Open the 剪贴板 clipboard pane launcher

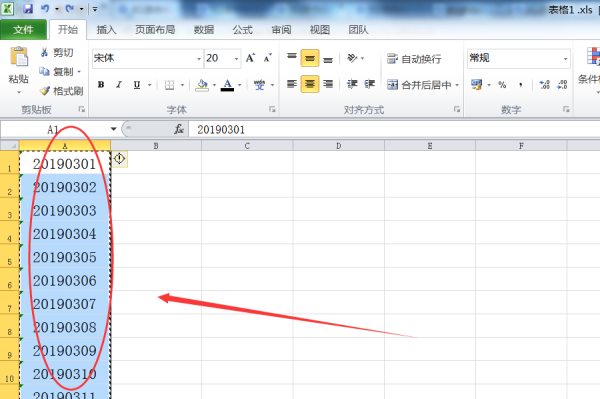(x=82, y=109)
